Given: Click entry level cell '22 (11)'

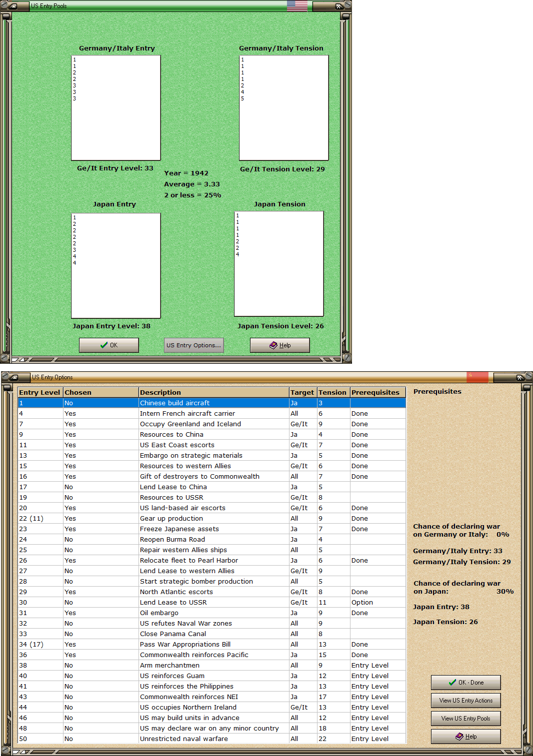Looking at the screenshot, I should [40, 518].
